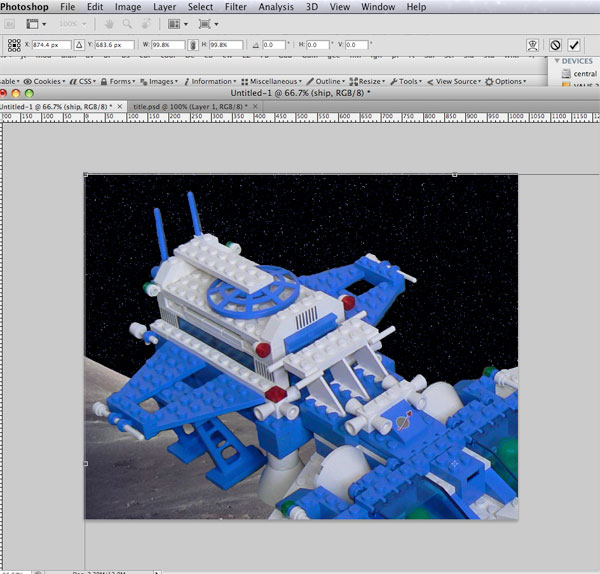Toggle the maintain aspect ratio chain link
The height and width of the screenshot is (574, 600).
click(x=191, y=45)
